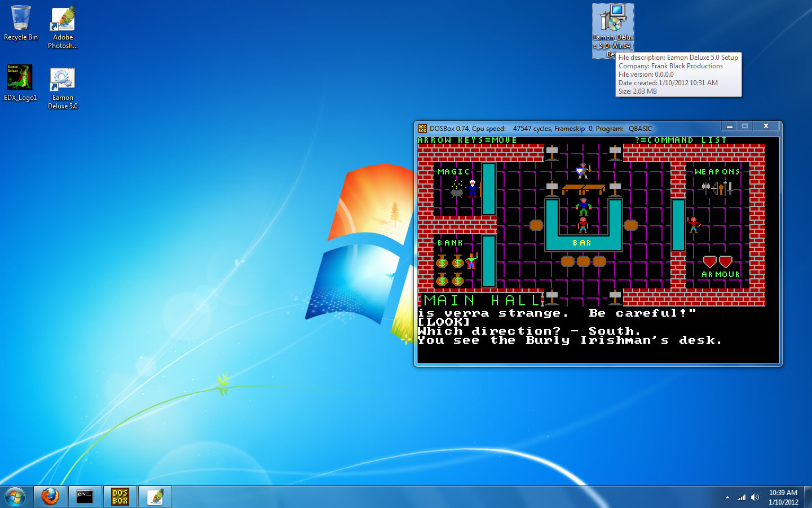Click the 'Which direction? - South.' line

529,331
